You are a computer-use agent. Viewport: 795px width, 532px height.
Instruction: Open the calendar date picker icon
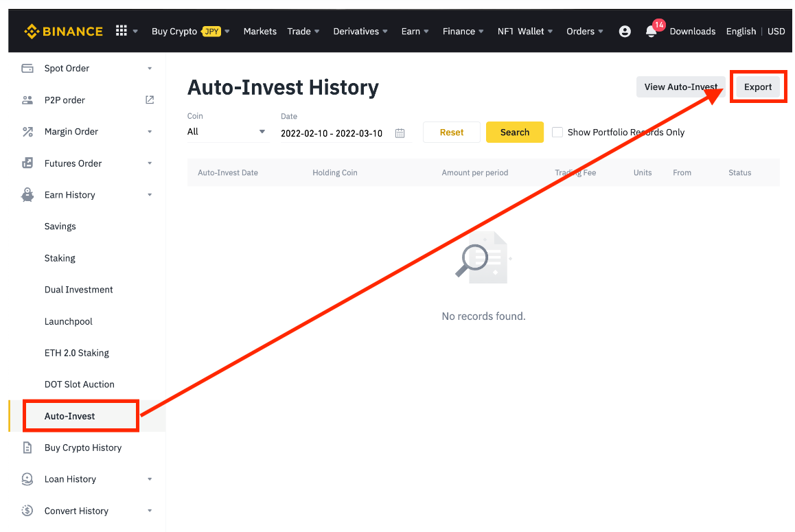pyautogui.click(x=400, y=133)
